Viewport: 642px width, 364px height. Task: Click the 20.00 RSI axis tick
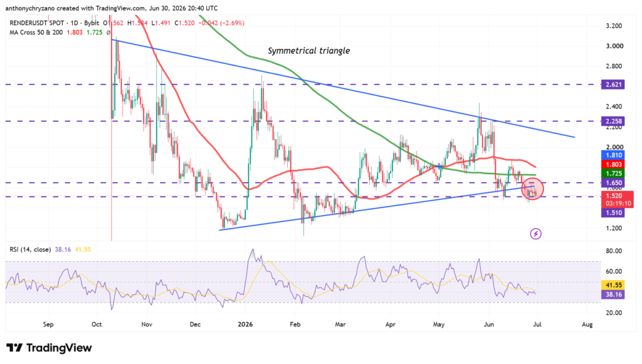[x=614, y=313]
